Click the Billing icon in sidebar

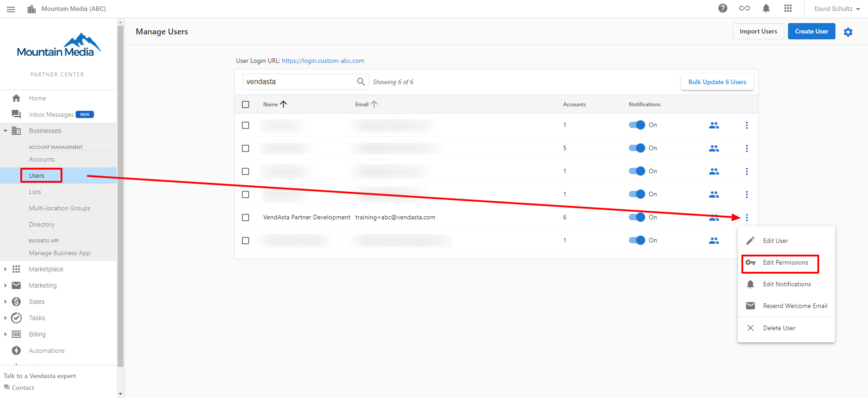16,334
